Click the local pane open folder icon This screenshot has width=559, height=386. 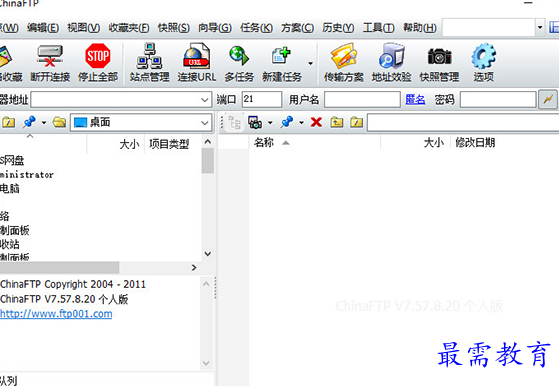point(59,122)
